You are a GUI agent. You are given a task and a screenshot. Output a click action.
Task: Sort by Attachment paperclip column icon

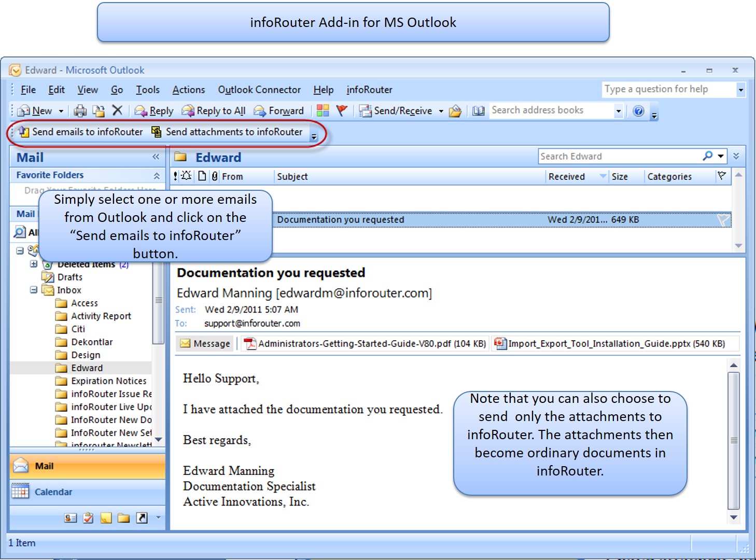point(214,176)
